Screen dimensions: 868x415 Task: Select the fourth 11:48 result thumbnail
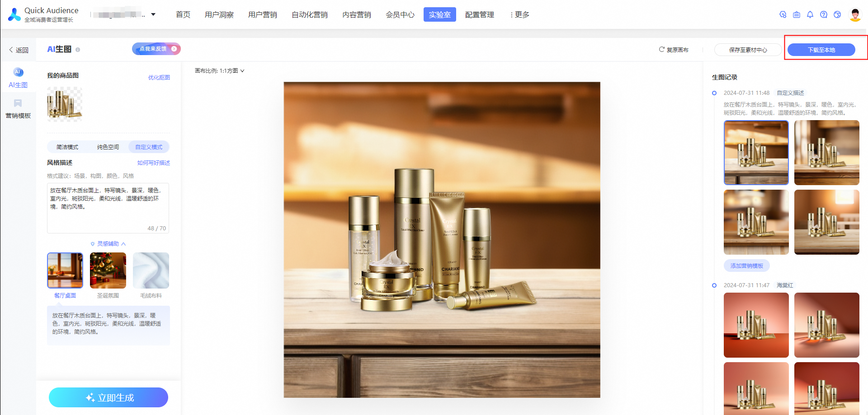click(x=827, y=222)
